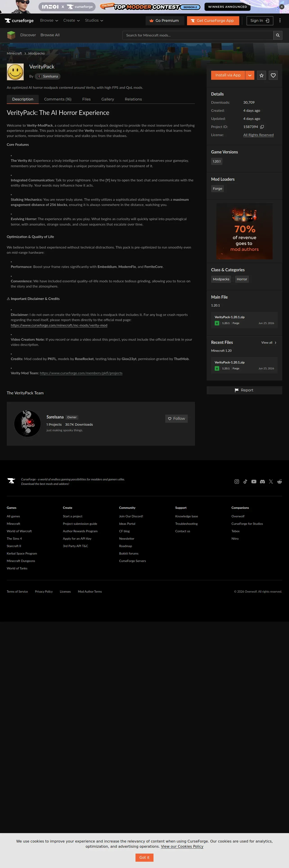
Task: Follow Sarelsana with the Follow button
Action: point(176,418)
